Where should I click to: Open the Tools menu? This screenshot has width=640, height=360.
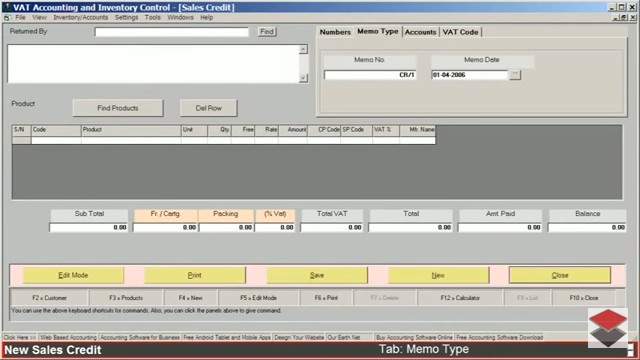pyautogui.click(x=152, y=18)
